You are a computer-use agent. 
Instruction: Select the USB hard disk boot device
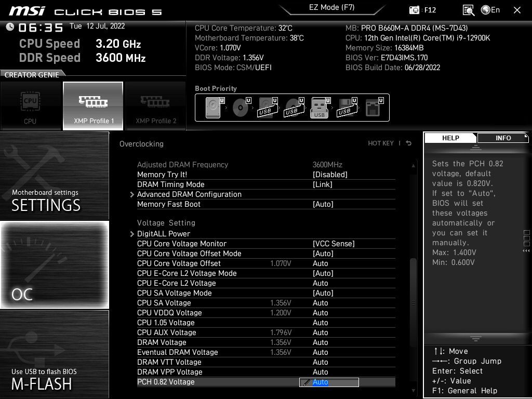click(x=268, y=108)
